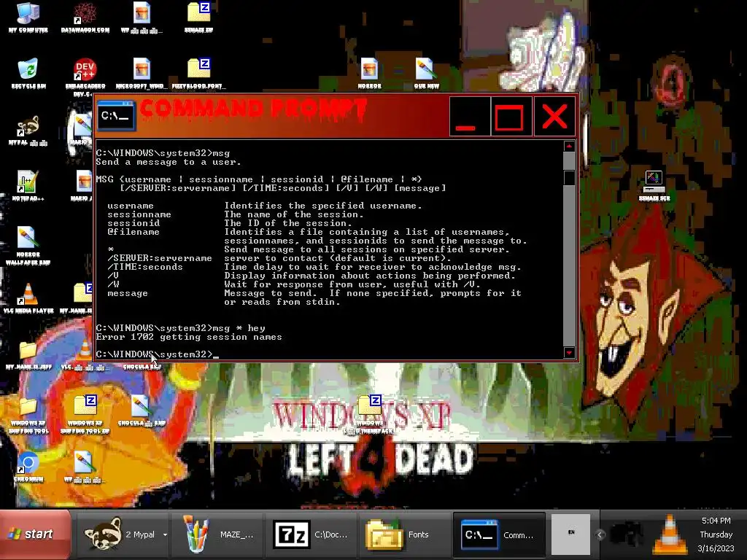Click the last prompt line with cursor
The width and height of the screenshot is (747, 560).
158,354
